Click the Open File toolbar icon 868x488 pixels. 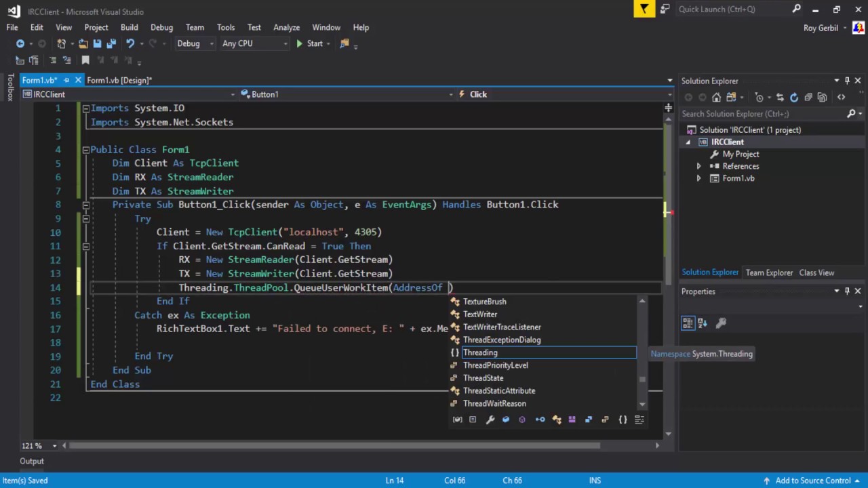click(x=83, y=43)
